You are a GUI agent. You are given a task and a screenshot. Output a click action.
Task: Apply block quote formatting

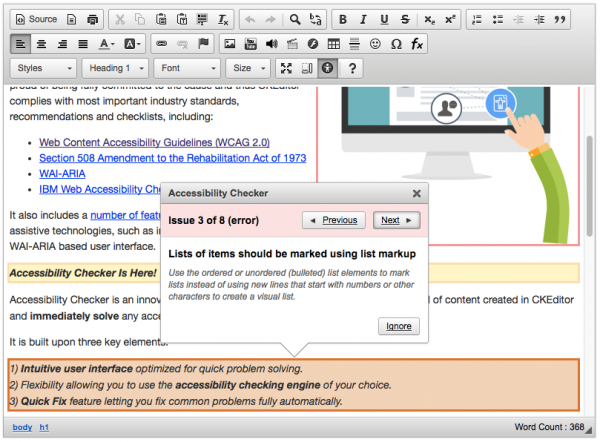(560, 19)
